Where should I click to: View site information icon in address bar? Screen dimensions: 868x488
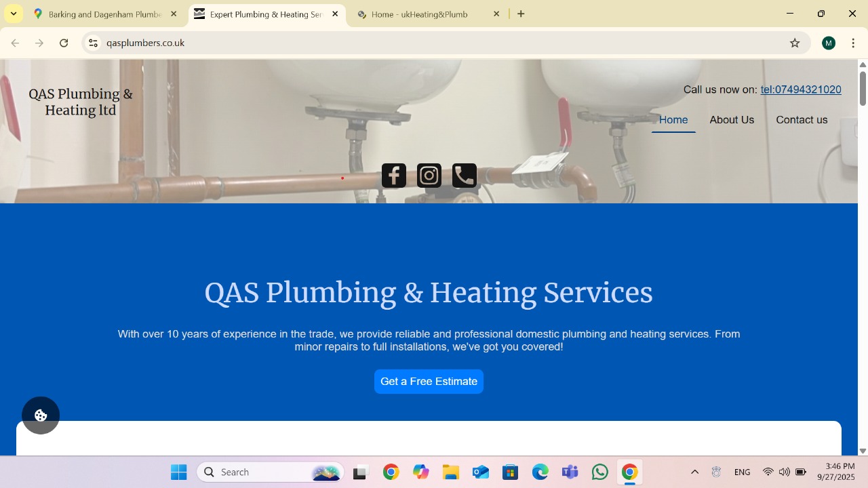pos(94,43)
